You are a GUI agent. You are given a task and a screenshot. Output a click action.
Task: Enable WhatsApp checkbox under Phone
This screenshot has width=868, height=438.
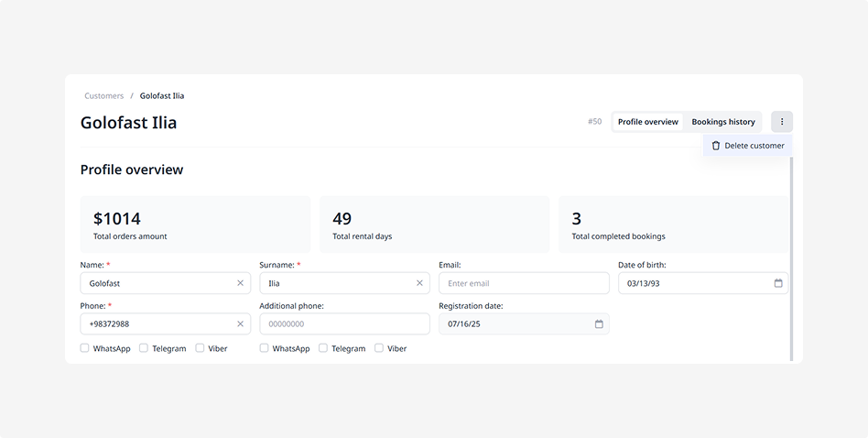click(x=85, y=348)
